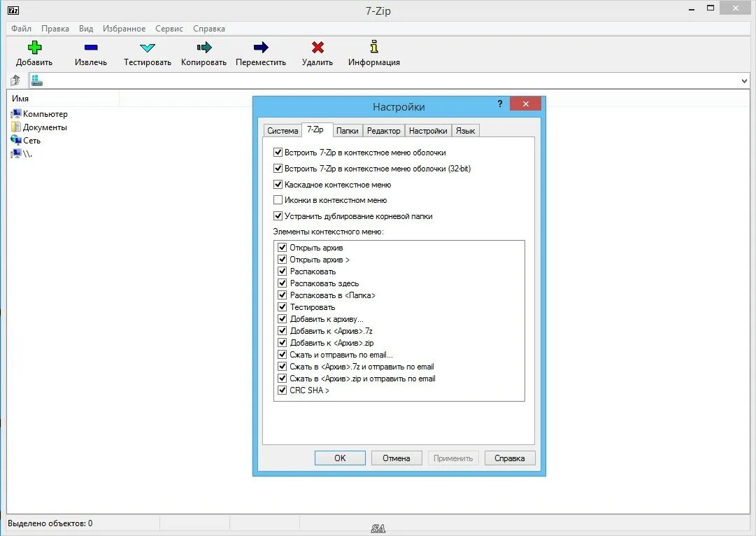Switch to the Редактор tab

tap(384, 131)
